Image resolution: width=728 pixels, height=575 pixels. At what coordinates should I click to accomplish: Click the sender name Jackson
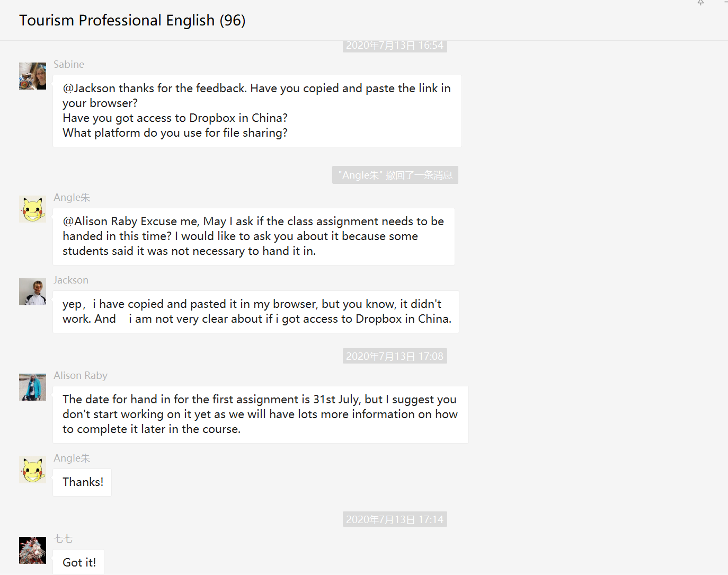71,280
